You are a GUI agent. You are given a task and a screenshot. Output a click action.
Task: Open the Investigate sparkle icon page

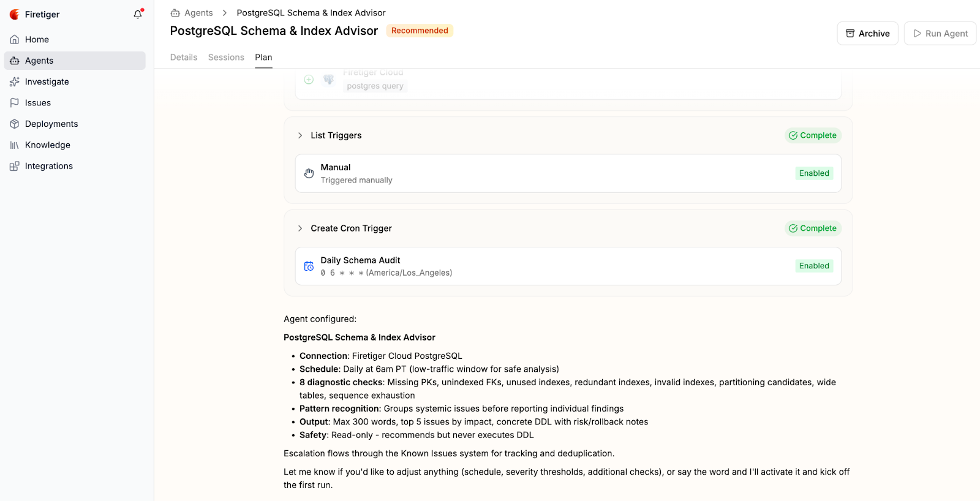(x=15, y=81)
